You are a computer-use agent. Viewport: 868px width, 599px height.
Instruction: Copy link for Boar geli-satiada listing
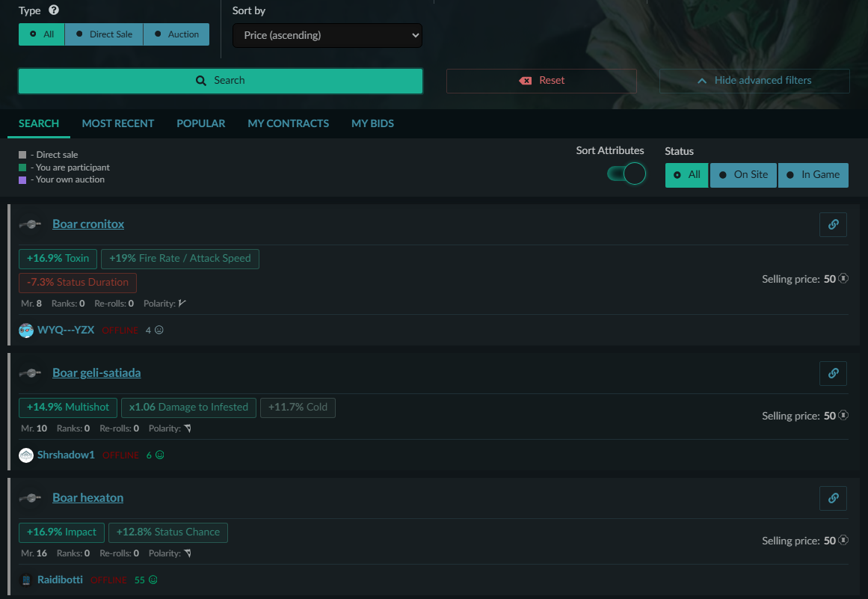coord(833,373)
